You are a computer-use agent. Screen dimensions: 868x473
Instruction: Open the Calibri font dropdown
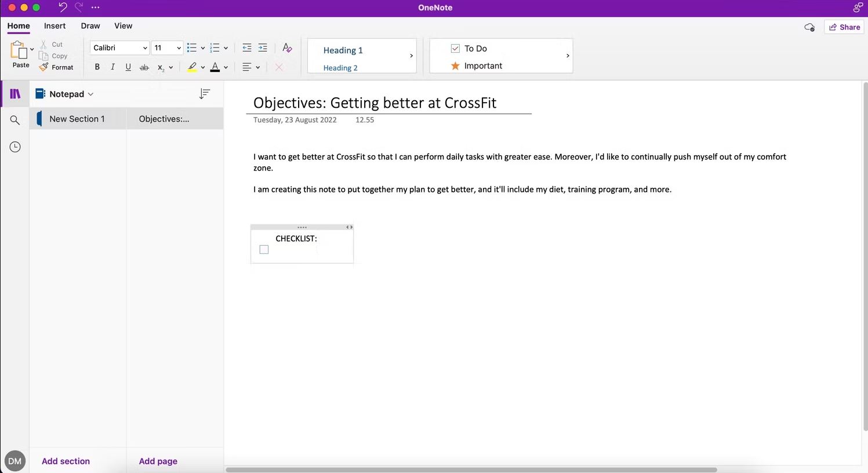point(119,48)
